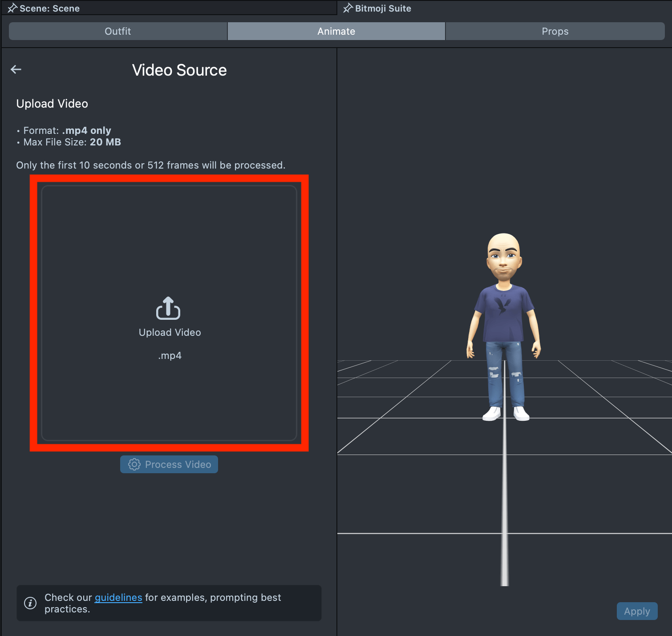Open the Props tab
The height and width of the screenshot is (636, 672).
pyautogui.click(x=555, y=31)
